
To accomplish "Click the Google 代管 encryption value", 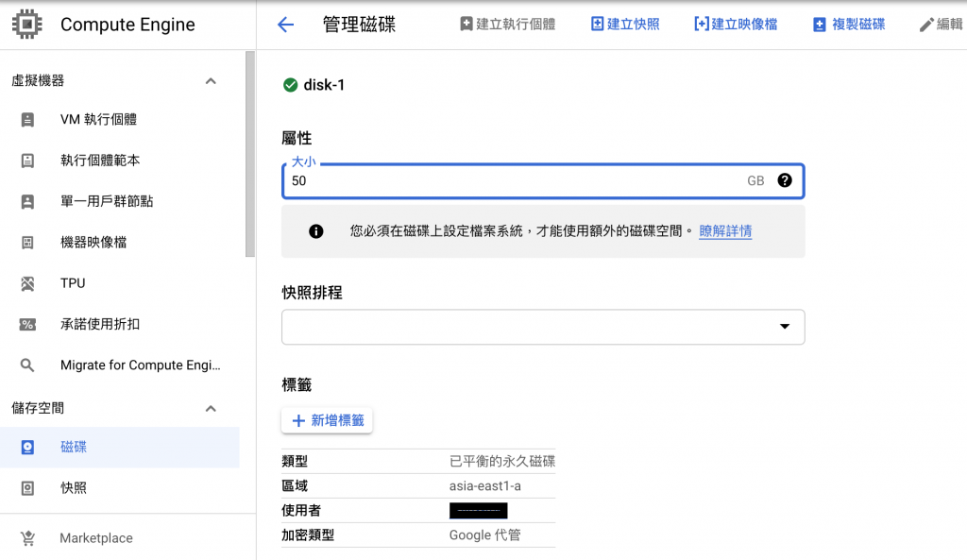I will point(484,535).
